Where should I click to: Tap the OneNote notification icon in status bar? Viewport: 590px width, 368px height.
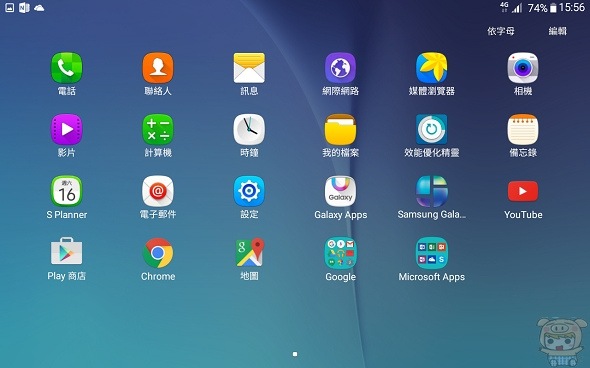[24, 8]
